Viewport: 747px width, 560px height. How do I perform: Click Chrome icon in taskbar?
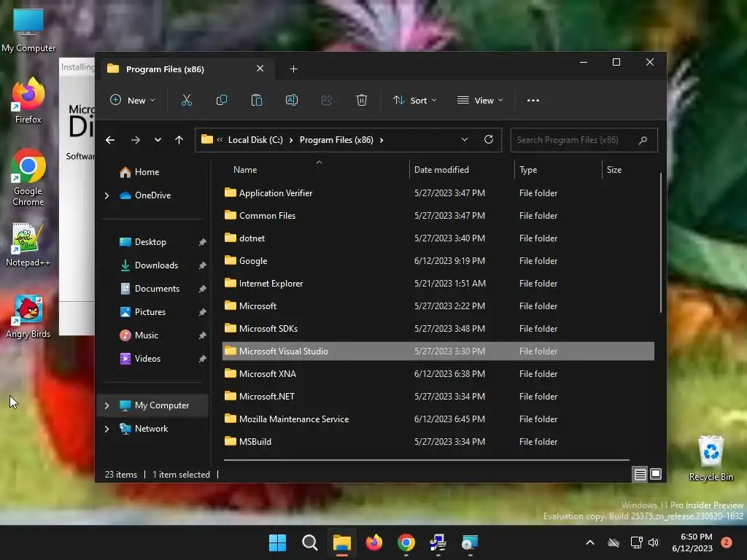click(x=406, y=542)
